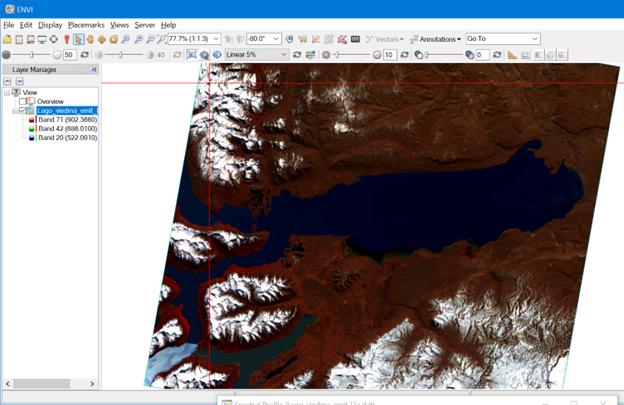Choose the Fly four-arrow tool

click(102, 39)
